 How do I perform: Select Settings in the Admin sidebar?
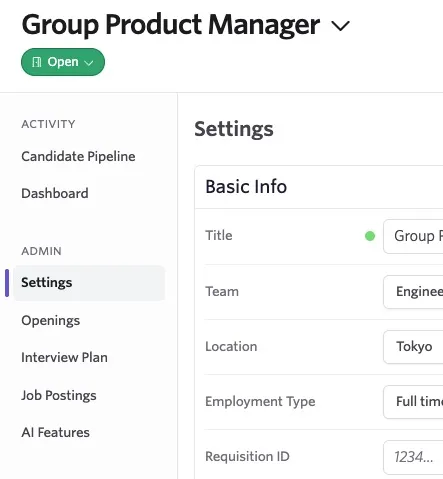(x=89, y=283)
